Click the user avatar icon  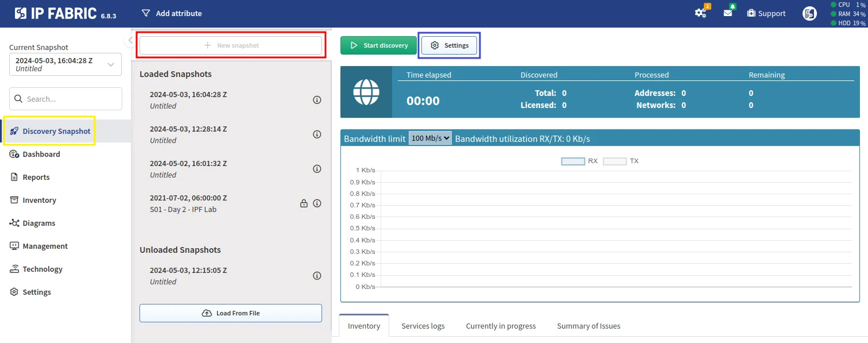tap(809, 13)
